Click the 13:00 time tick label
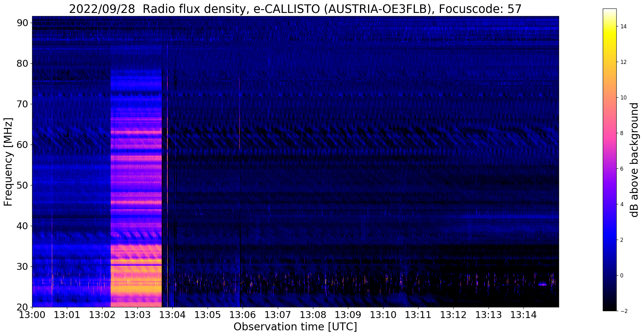This screenshot has height=336, width=644. point(32,314)
